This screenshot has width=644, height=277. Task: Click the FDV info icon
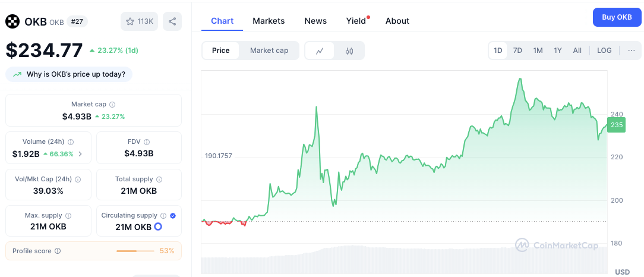tap(147, 142)
